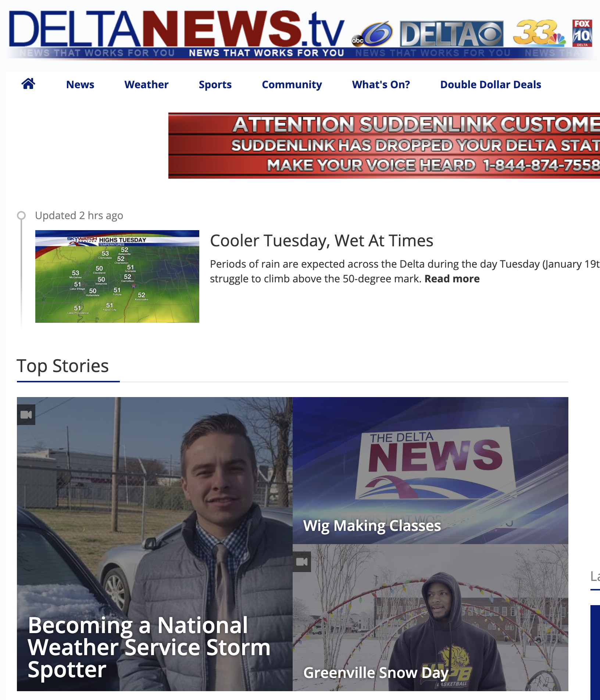Click video icon on Storm Spotter story
The image size is (600, 700).
tap(26, 415)
